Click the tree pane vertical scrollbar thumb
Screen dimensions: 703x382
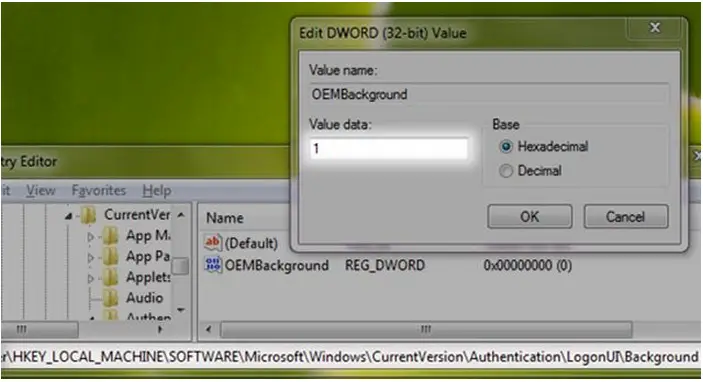pyautogui.click(x=181, y=266)
